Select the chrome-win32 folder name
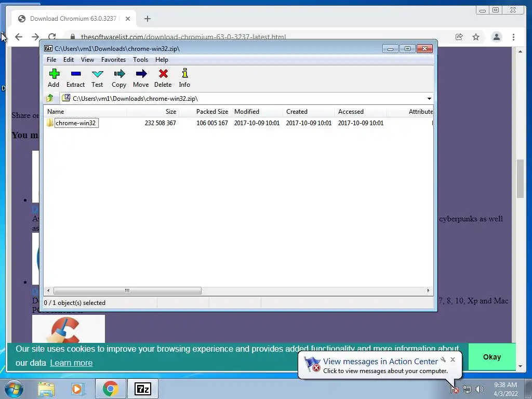Screen dimensions: 532x399 coord(76,123)
